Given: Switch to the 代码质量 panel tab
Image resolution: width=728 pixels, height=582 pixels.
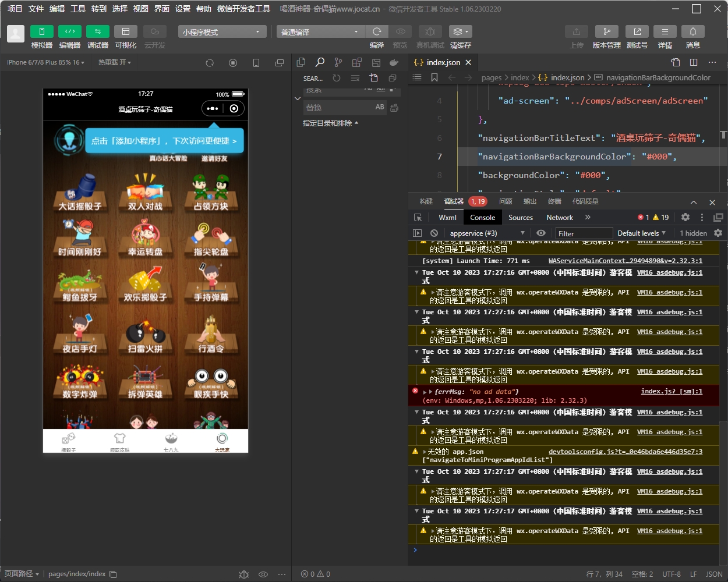Looking at the screenshot, I should tap(585, 201).
